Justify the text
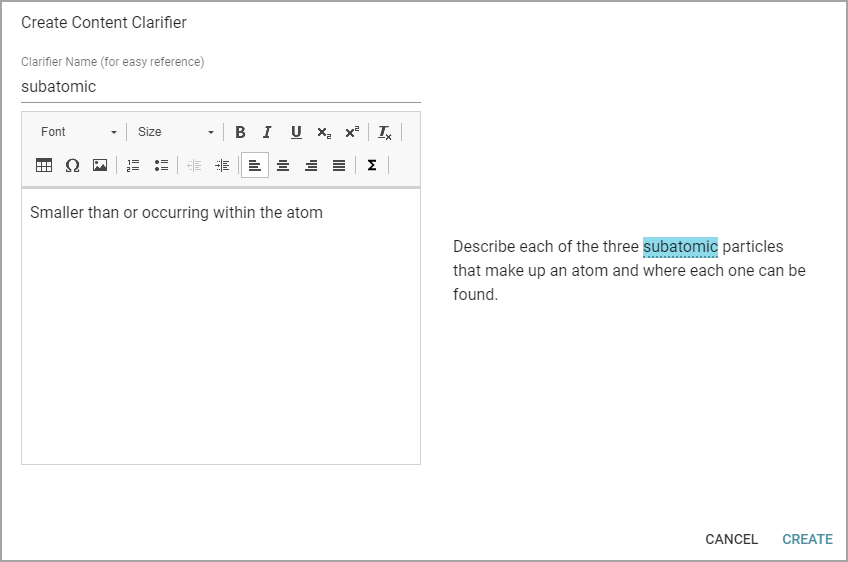Viewport: 848px width, 562px height. (x=339, y=165)
